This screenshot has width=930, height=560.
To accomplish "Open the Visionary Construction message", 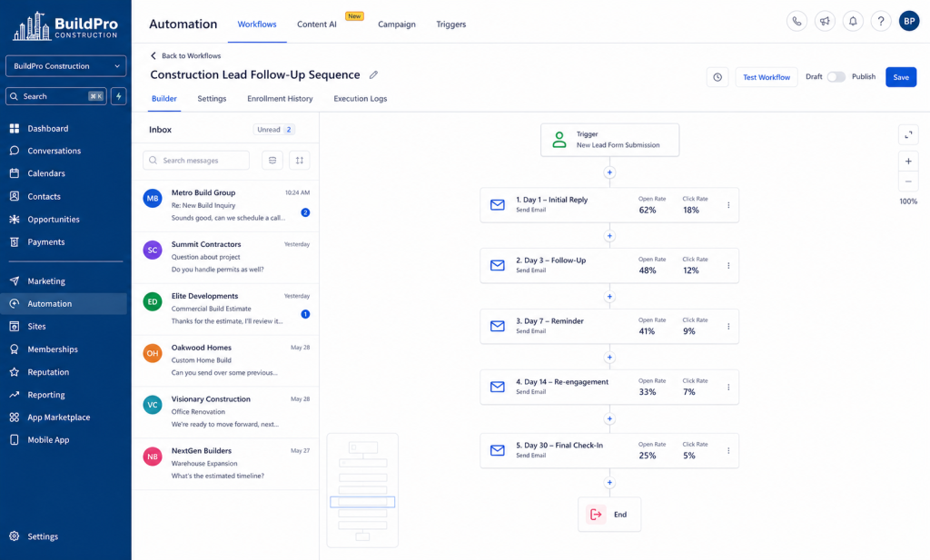I will [x=225, y=411].
